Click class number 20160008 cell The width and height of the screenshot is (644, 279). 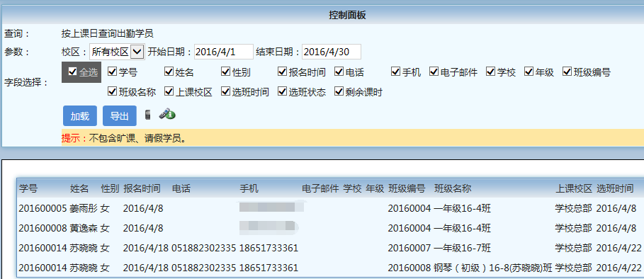point(409,268)
